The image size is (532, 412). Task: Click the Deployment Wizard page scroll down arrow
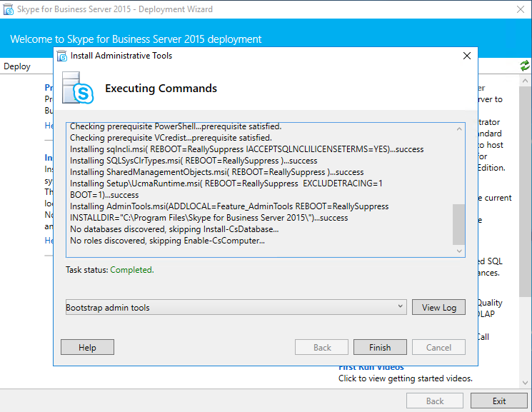click(x=525, y=383)
